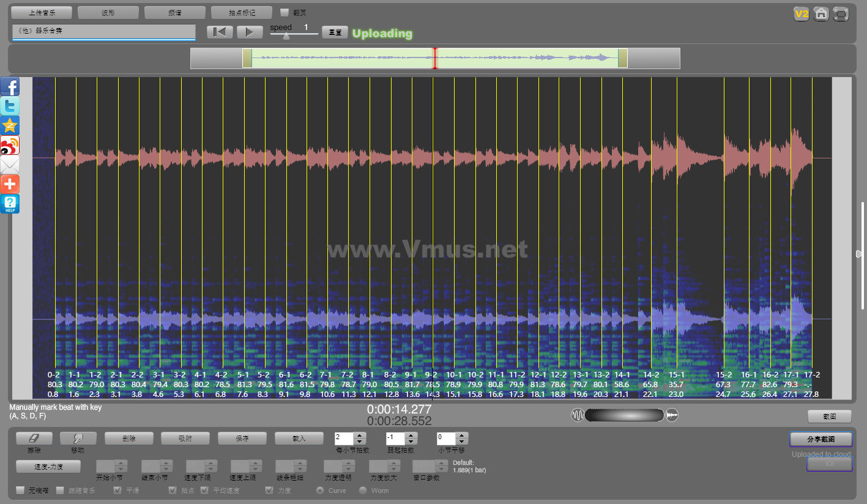Click the V2 version icon
The height and width of the screenshot is (504, 867).
(801, 14)
